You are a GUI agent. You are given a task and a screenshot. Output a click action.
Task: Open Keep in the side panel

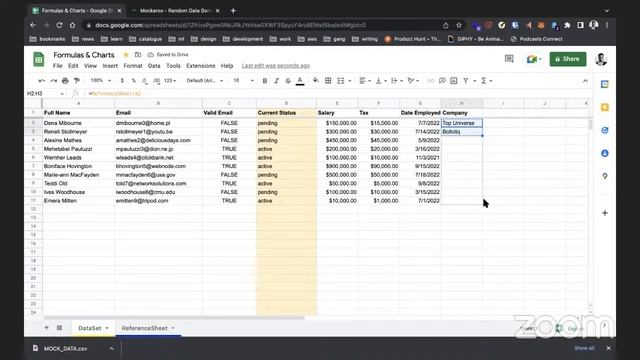pos(605,107)
